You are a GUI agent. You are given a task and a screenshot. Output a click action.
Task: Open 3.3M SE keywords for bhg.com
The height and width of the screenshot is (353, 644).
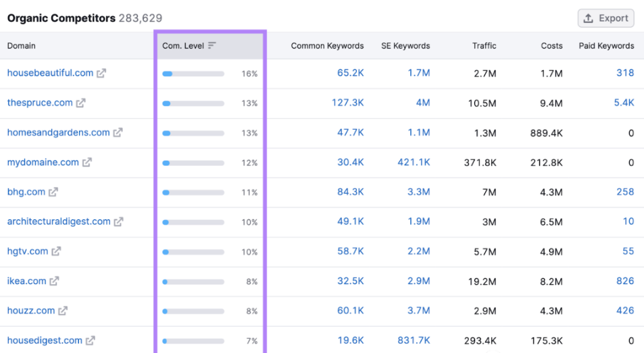[x=418, y=192]
